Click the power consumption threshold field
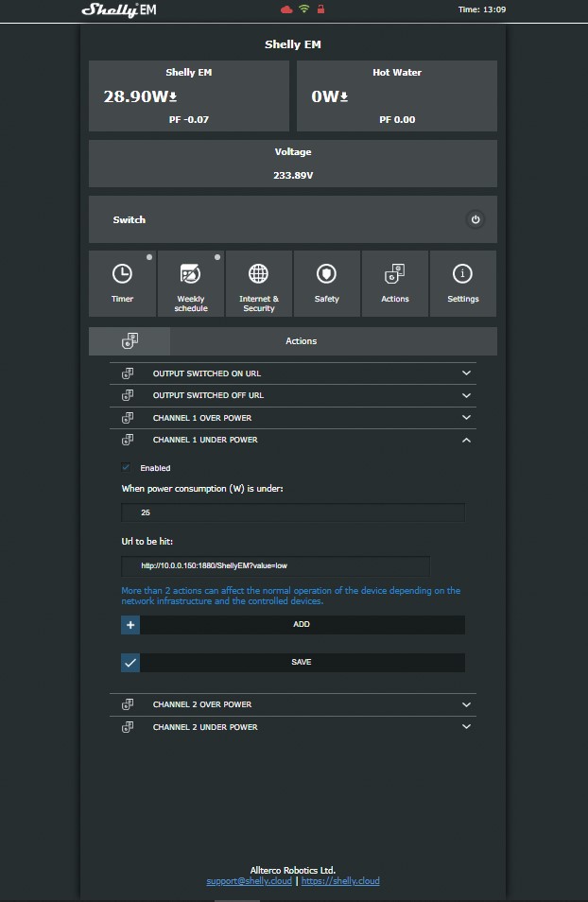 (293, 512)
